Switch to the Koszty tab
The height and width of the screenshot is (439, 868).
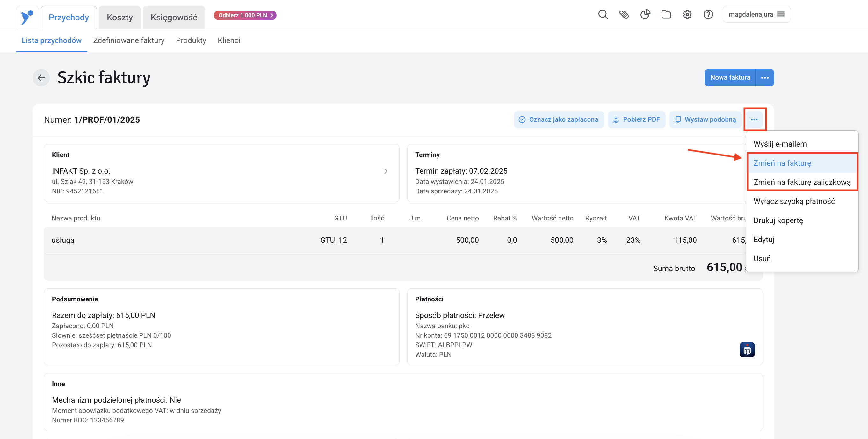tap(119, 18)
